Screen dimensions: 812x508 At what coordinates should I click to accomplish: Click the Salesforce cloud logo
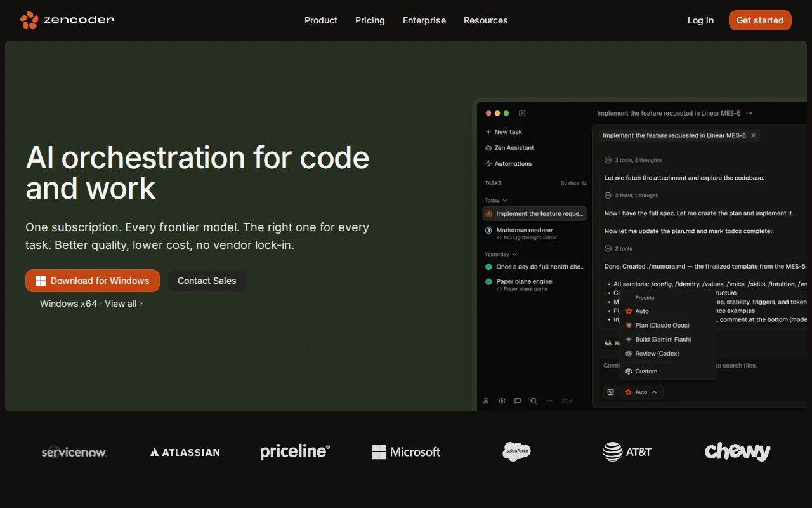click(516, 451)
